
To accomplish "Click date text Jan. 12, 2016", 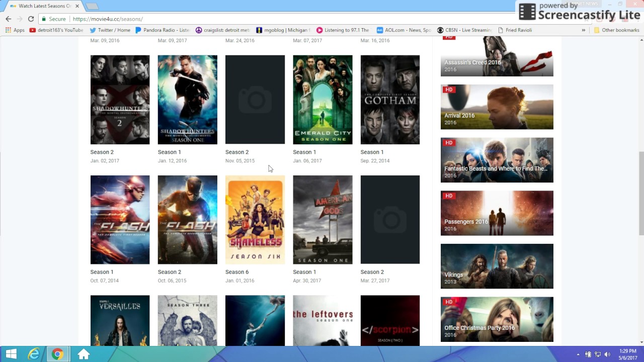I will coord(172,161).
